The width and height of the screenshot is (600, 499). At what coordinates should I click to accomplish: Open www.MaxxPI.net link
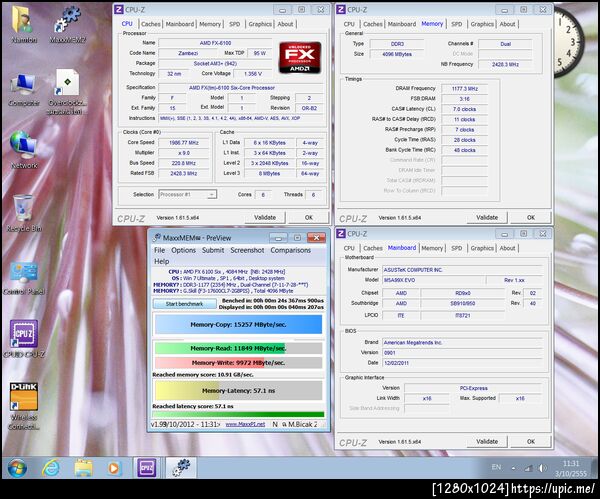pyautogui.click(x=245, y=424)
